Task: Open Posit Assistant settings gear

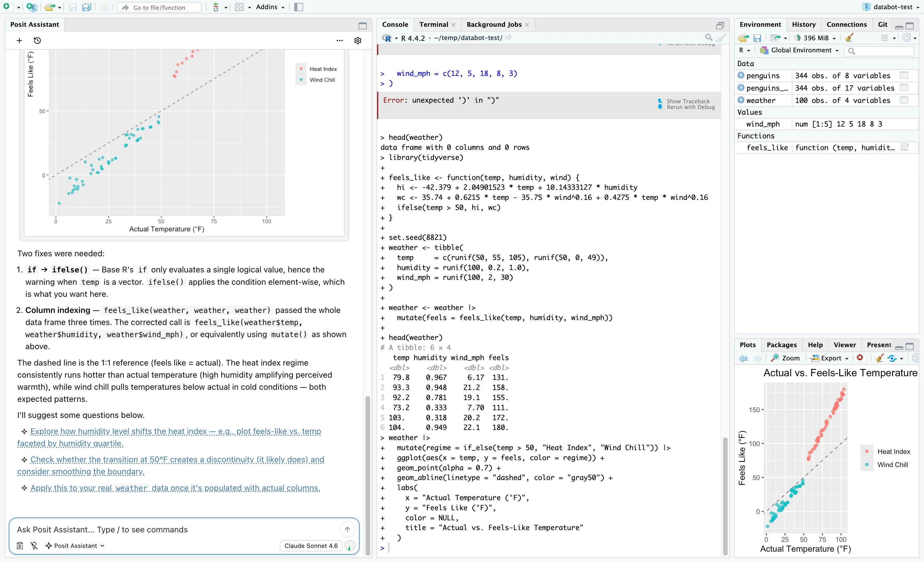Action: pos(358,41)
